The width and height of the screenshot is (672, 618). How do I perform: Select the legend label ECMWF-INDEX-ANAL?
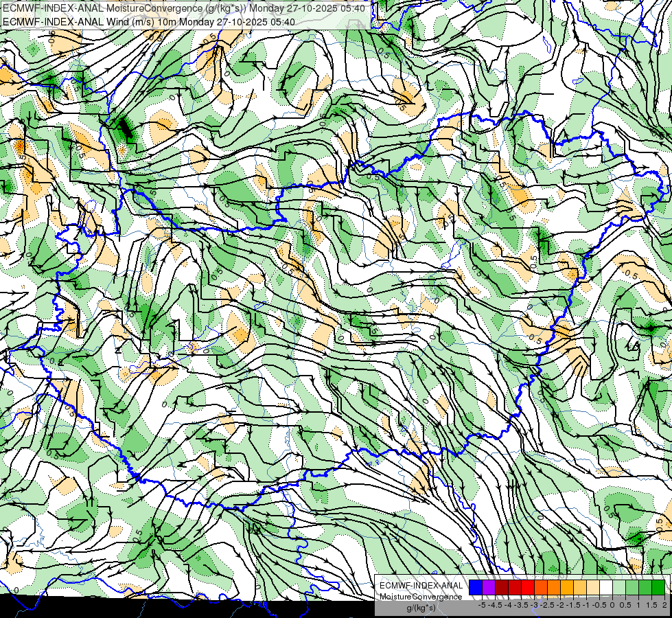[x=421, y=586]
